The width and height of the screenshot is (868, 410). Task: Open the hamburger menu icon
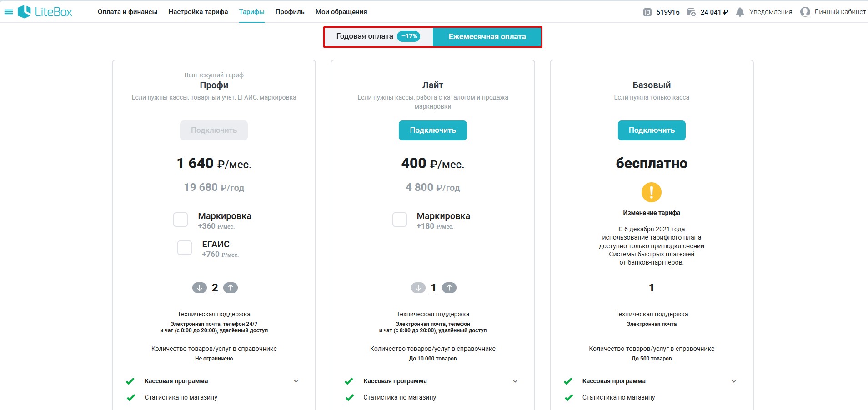point(8,12)
